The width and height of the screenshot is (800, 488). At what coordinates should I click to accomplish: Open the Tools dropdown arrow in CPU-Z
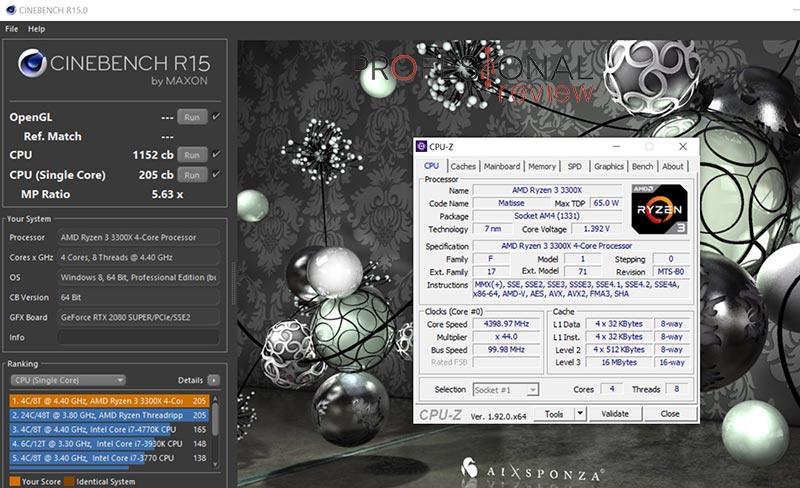point(580,414)
